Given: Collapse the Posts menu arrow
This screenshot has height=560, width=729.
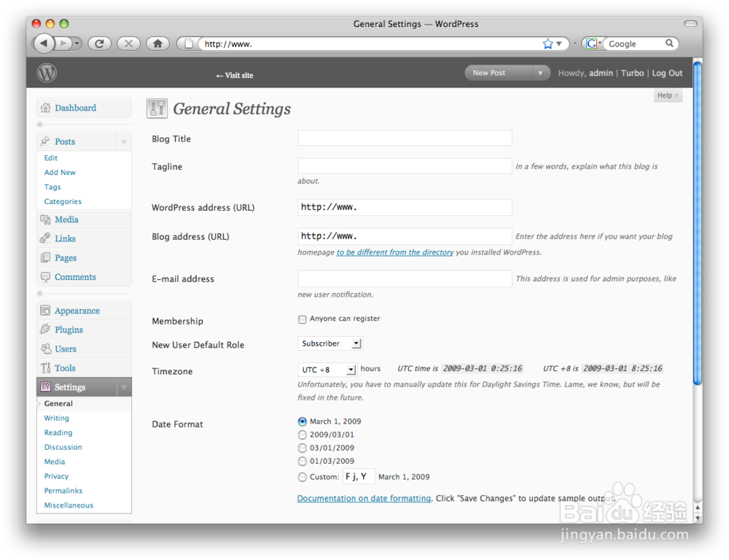Looking at the screenshot, I should [x=124, y=141].
